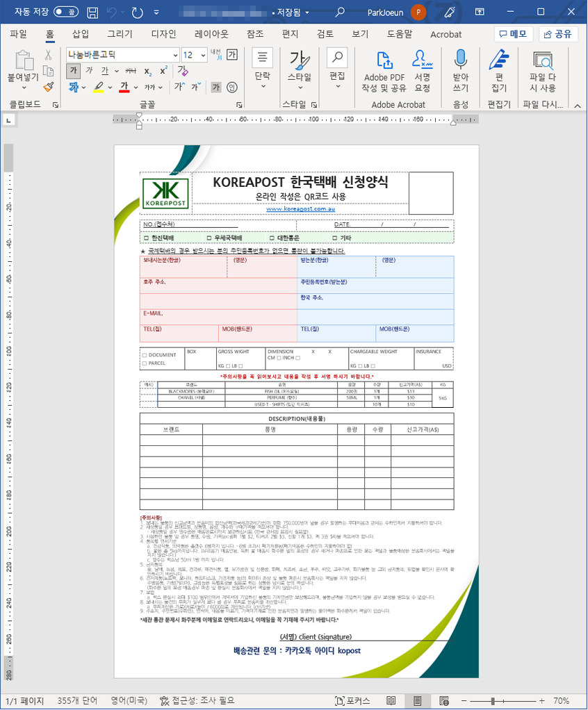Open the Draw (그리기) tab
The image size is (588, 710).
tap(120, 34)
